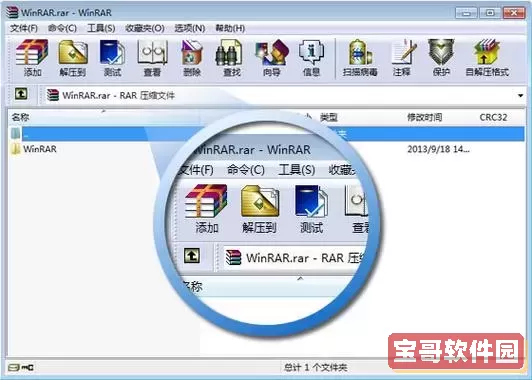Image resolution: width=532 pixels, height=380 pixels.
Task: Click the 查看 (View) book icon with its full label
Action: pos(152,52)
